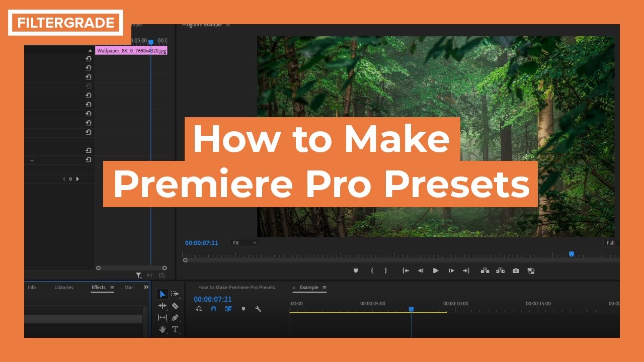Viewport: 644px width, 362px height.
Task: Add marker in timeline panel
Action: point(244,309)
